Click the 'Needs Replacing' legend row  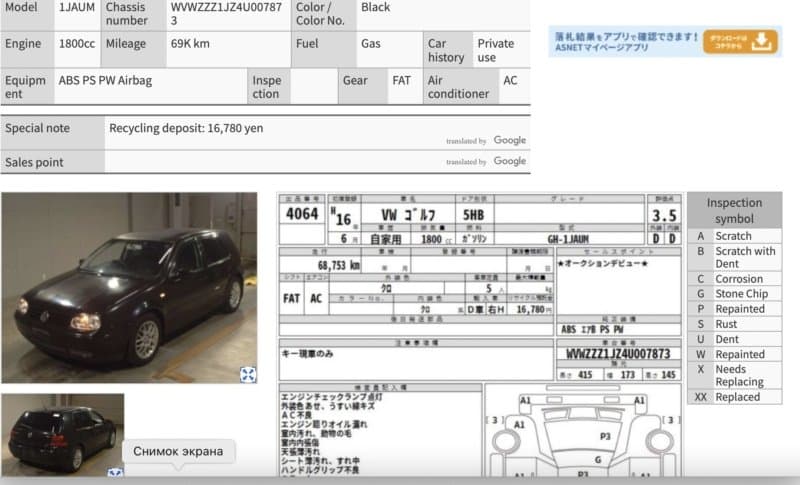click(734, 375)
